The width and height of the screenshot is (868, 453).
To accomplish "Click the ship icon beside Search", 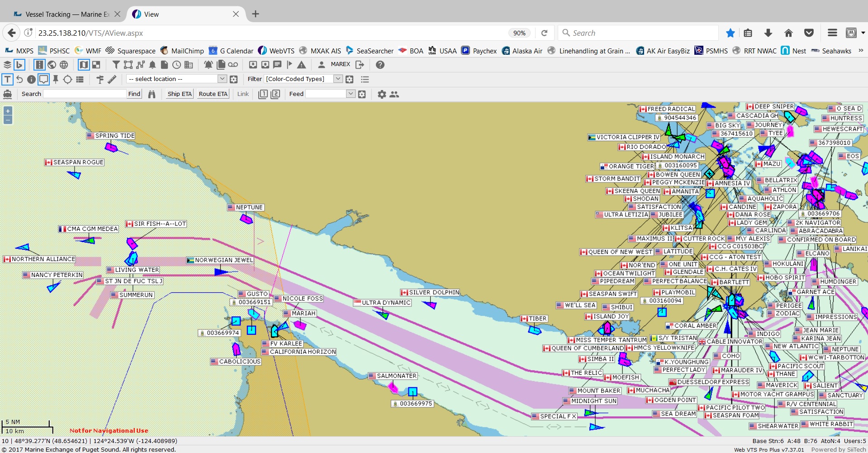I will click(8, 94).
